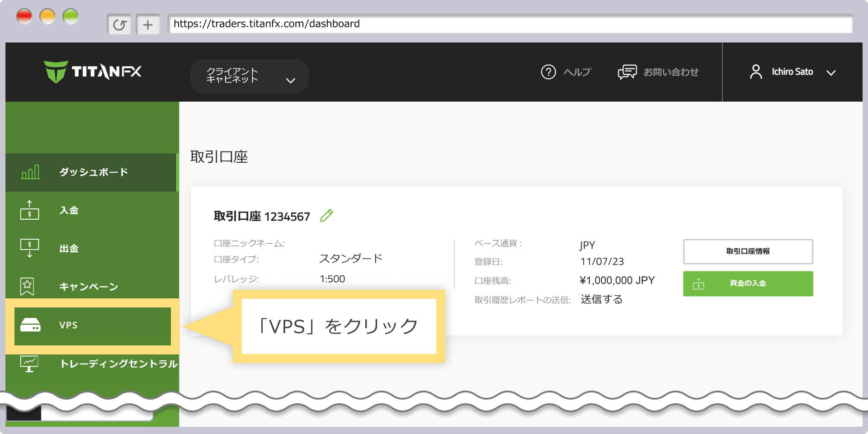Click the お問い合わせ chat icon
The height and width of the screenshot is (434, 868).
click(627, 72)
